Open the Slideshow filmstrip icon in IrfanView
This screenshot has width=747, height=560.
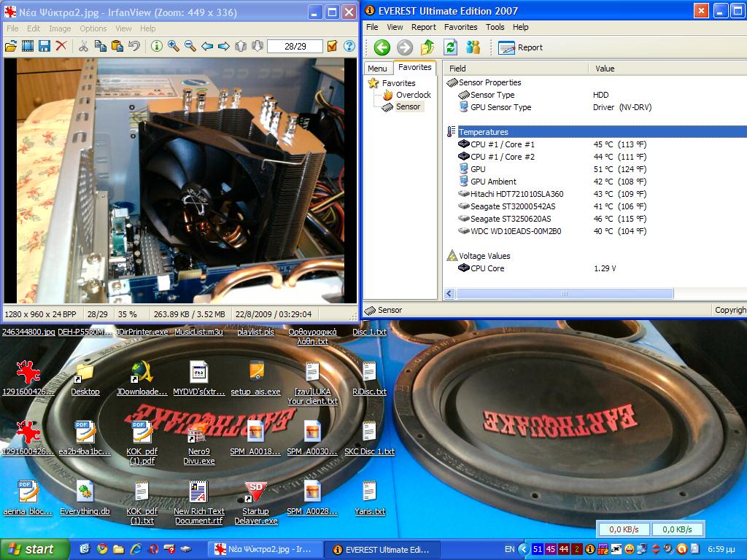(x=28, y=46)
